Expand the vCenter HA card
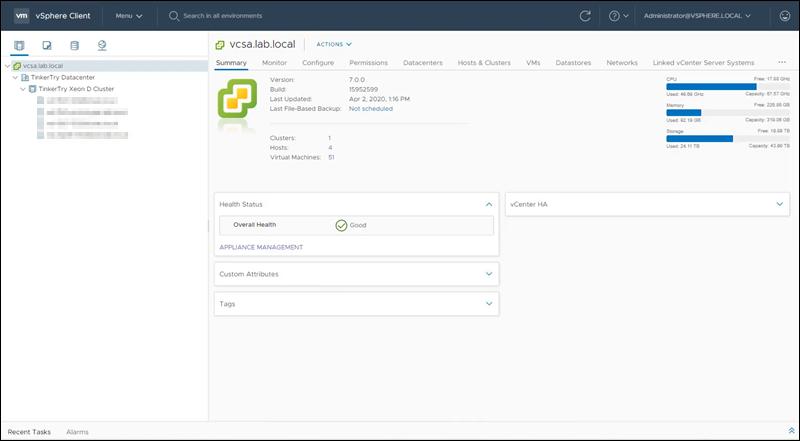The width and height of the screenshot is (800, 441). (779, 204)
